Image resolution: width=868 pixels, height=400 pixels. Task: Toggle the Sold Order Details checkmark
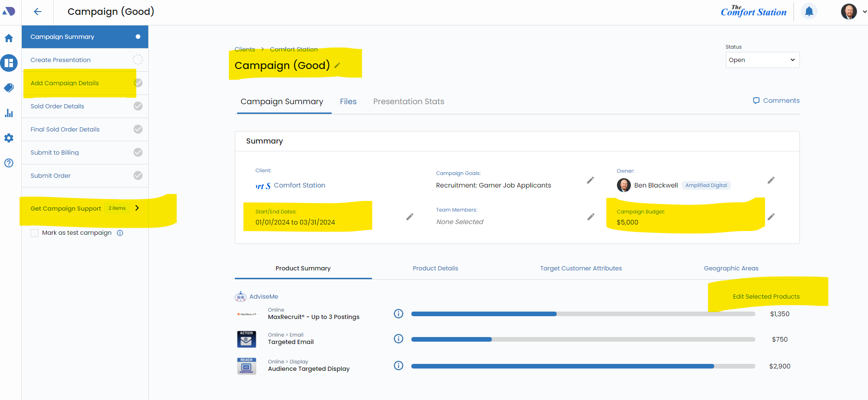pos(138,106)
